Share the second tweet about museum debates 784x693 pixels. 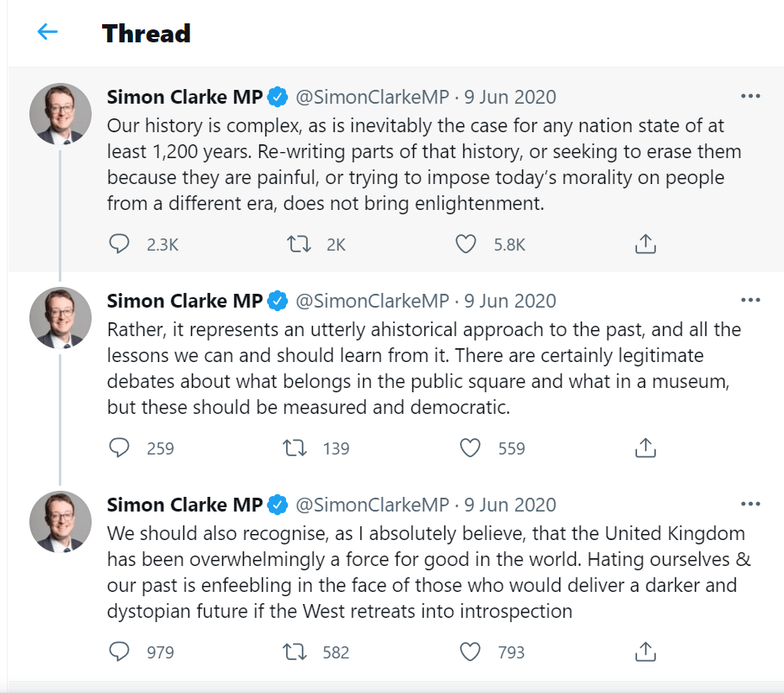point(646,448)
